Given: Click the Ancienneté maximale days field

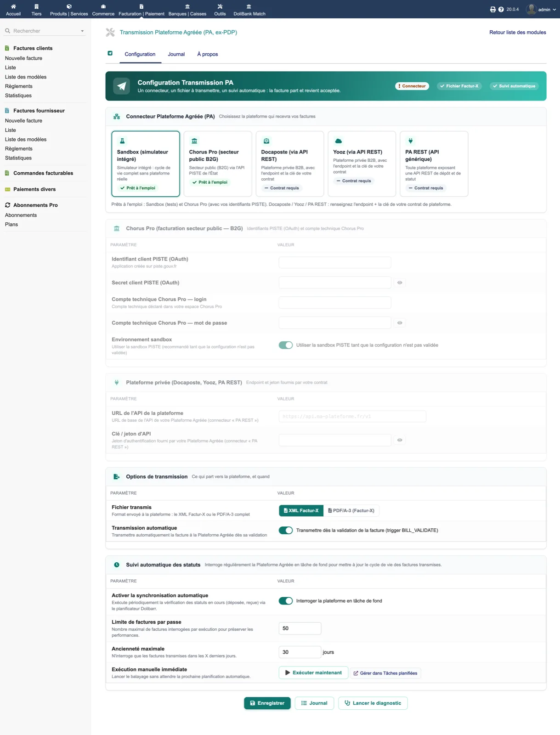Looking at the screenshot, I should [x=300, y=652].
